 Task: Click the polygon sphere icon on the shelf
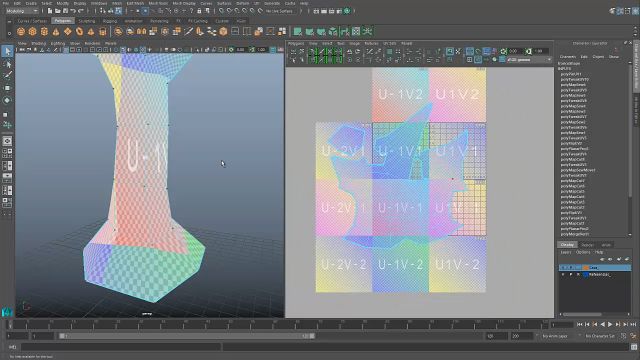(21, 31)
